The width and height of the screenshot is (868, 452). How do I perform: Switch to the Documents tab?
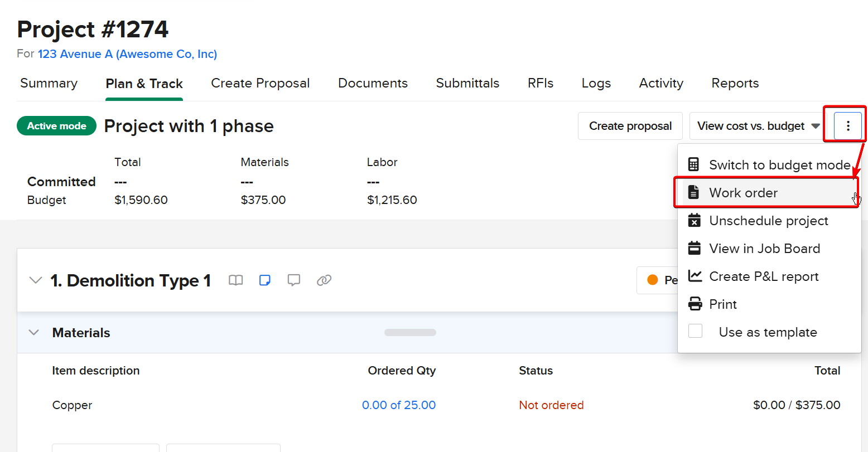(x=373, y=83)
